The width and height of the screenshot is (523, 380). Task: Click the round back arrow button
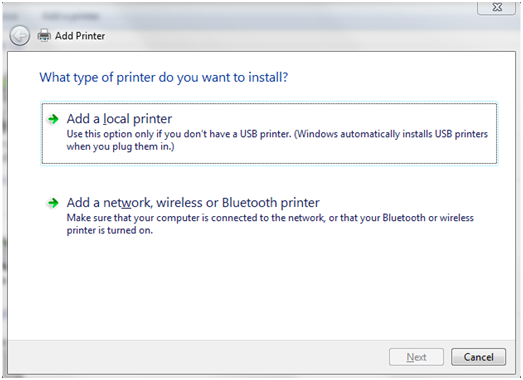coord(19,36)
